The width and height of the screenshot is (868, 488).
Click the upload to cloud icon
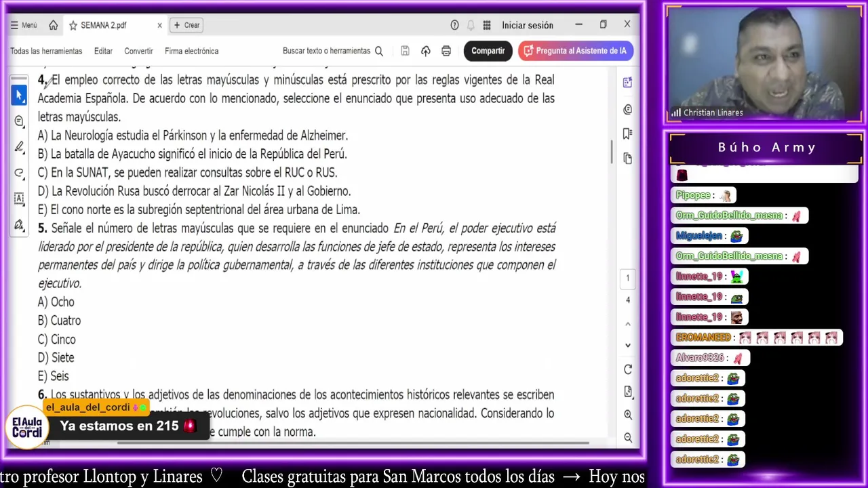[426, 51]
